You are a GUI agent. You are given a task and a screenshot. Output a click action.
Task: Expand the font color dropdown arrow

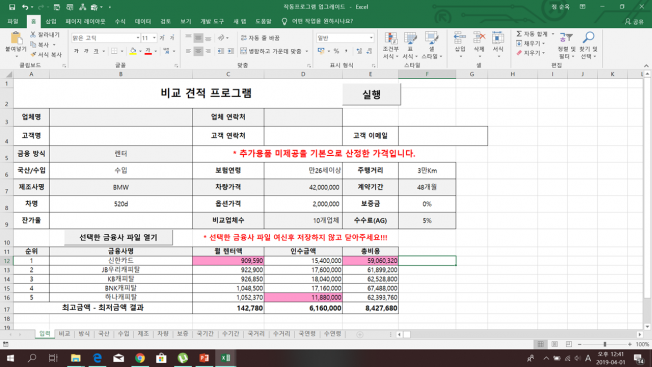tap(156, 52)
